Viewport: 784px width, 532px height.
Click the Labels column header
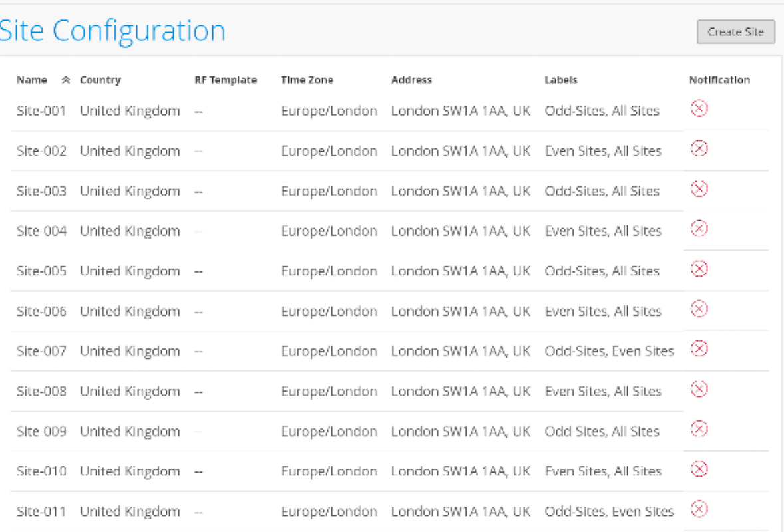[561, 80]
